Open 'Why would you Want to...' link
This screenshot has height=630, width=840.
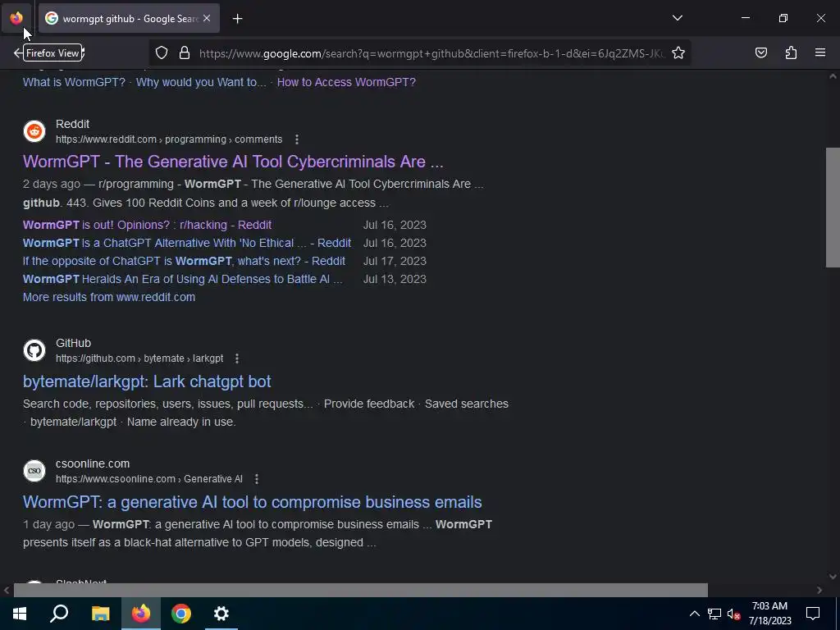pos(201,83)
